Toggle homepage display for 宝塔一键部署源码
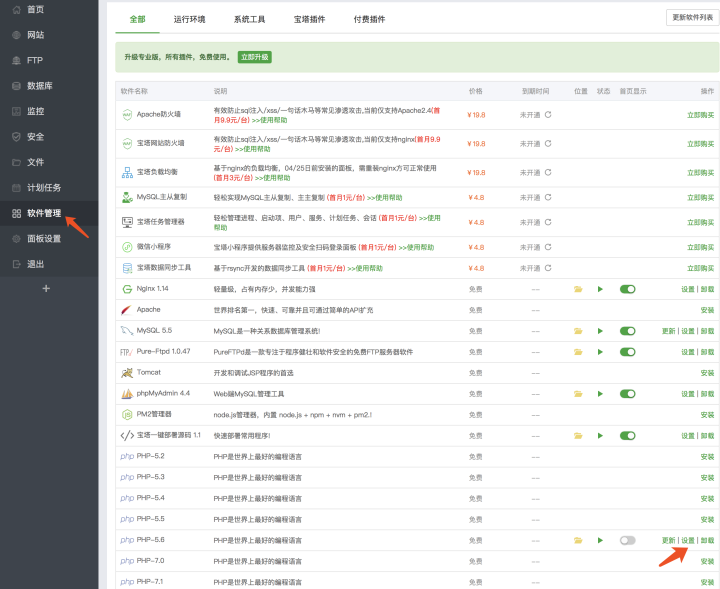The height and width of the screenshot is (589, 720). (x=627, y=436)
